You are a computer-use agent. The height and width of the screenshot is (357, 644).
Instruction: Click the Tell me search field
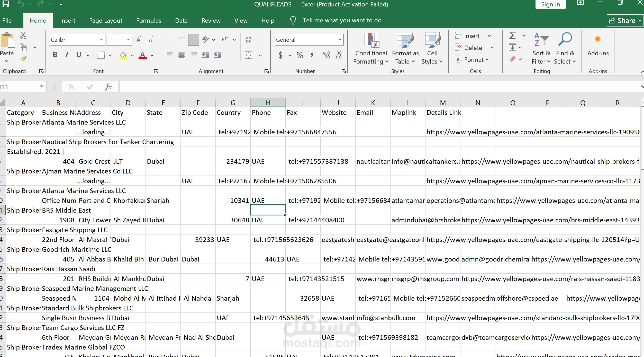pyautogui.click(x=342, y=20)
